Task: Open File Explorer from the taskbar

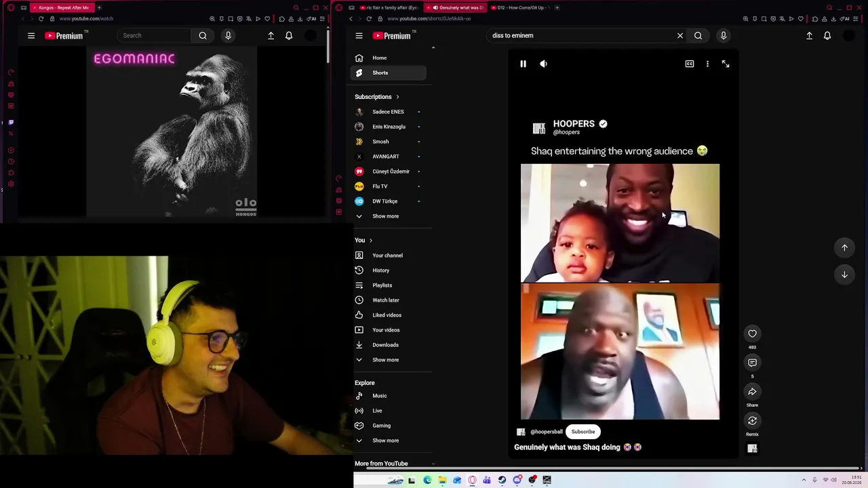Action: tap(442, 480)
